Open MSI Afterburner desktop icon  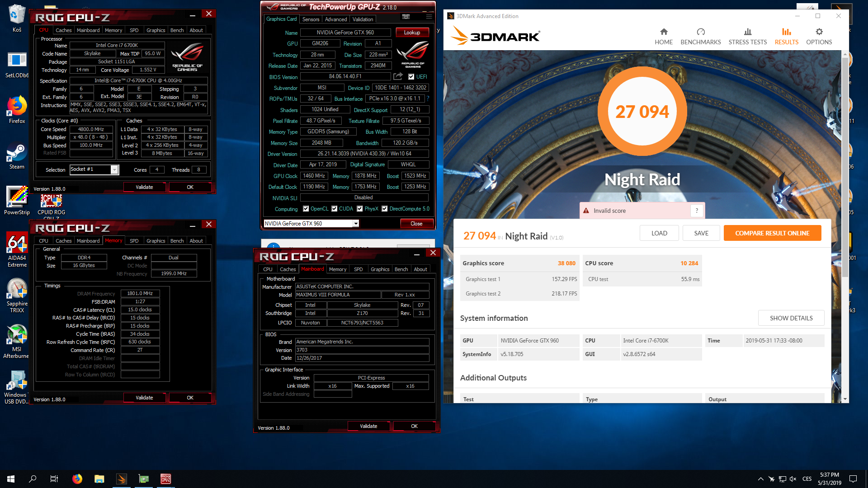(x=17, y=342)
